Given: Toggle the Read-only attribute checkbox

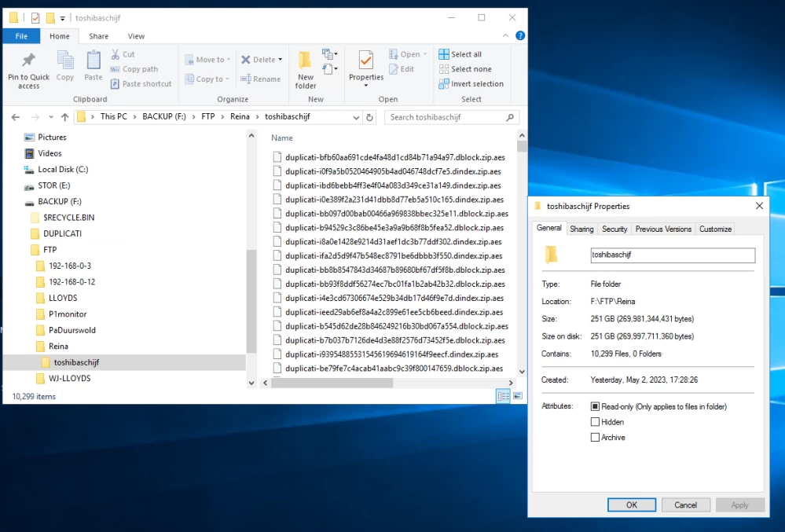Looking at the screenshot, I should pos(595,406).
